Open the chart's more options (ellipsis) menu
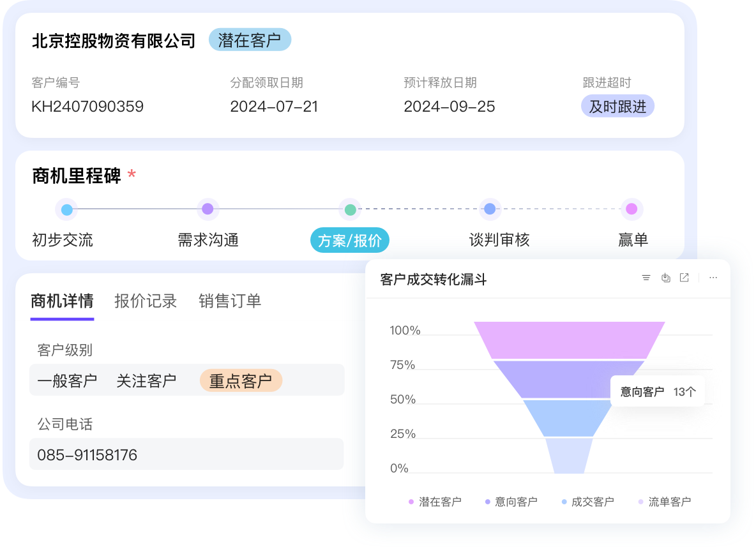 (x=713, y=278)
